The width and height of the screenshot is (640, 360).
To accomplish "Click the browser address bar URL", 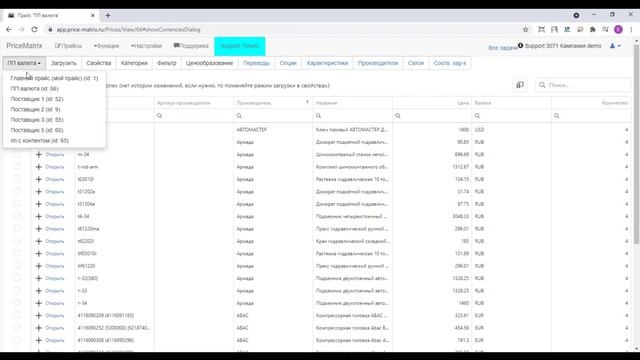I will 128,29.
